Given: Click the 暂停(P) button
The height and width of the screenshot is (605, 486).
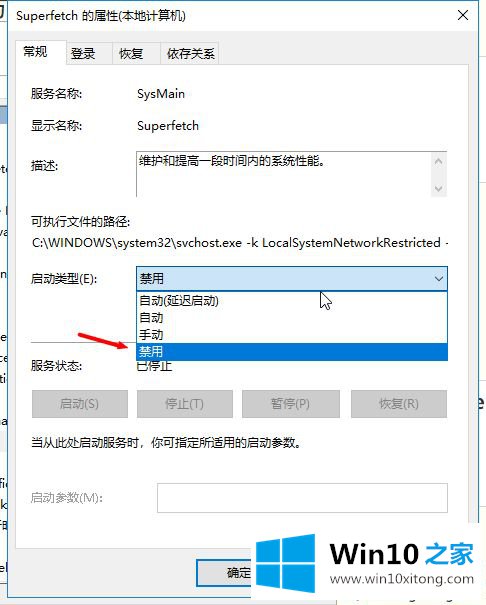Looking at the screenshot, I should click(291, 404).
